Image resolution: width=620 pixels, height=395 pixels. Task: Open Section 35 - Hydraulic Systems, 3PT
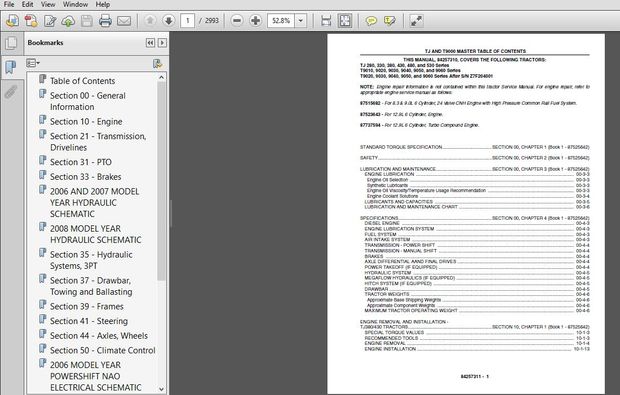[91, 260]
